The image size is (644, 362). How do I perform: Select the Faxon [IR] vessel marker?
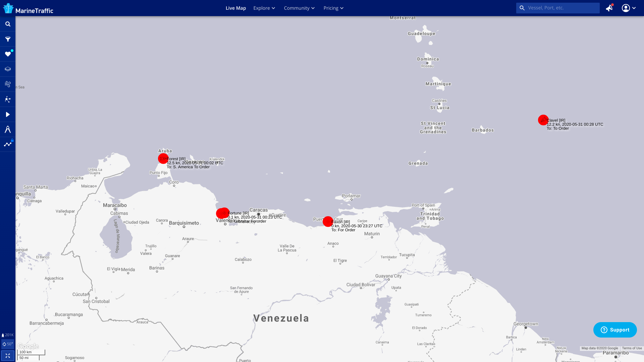coord(328,221)
